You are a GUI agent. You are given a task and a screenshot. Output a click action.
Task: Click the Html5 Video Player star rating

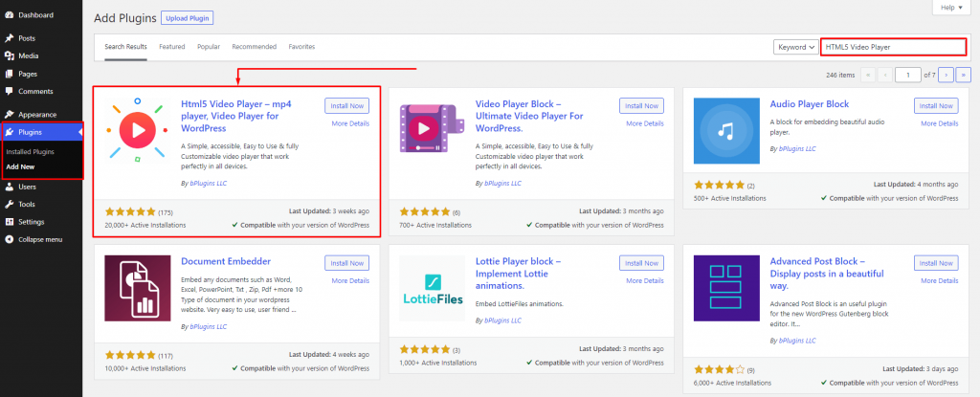130,211
